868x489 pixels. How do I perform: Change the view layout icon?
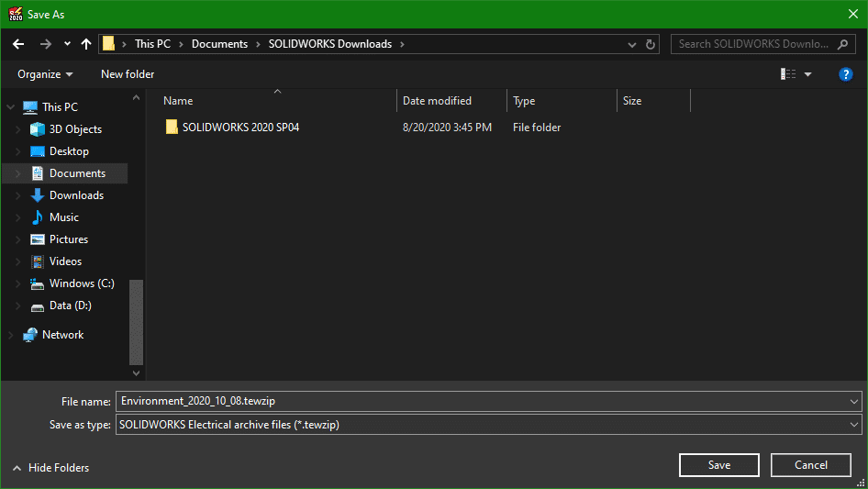coord(788,73)
